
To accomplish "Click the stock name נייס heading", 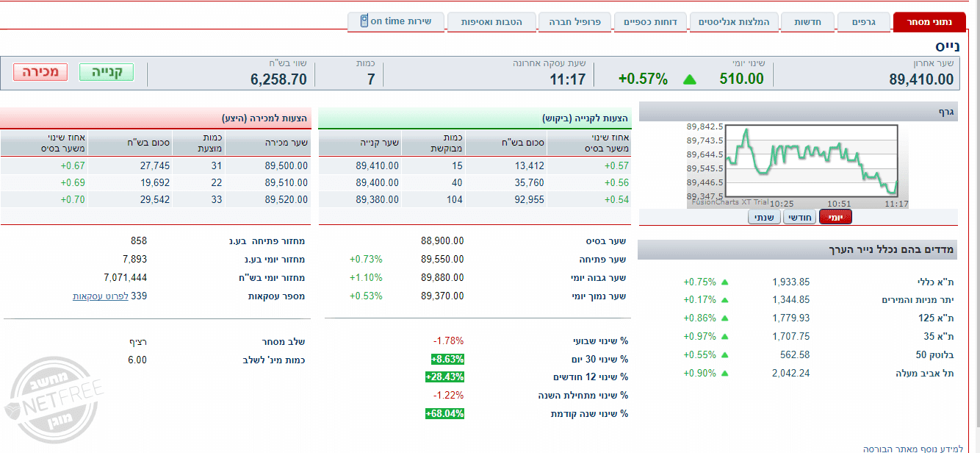I will pyautogui.click(x=948, y=46).
